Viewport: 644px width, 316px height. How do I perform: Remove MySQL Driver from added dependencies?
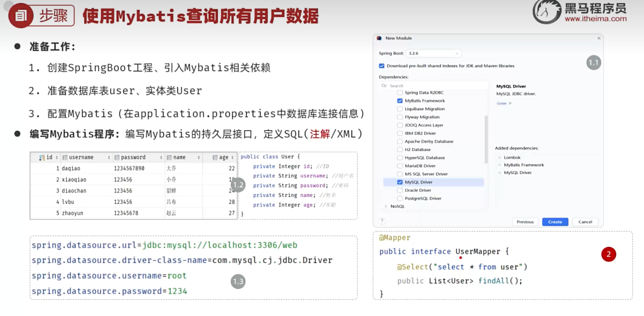499,173
